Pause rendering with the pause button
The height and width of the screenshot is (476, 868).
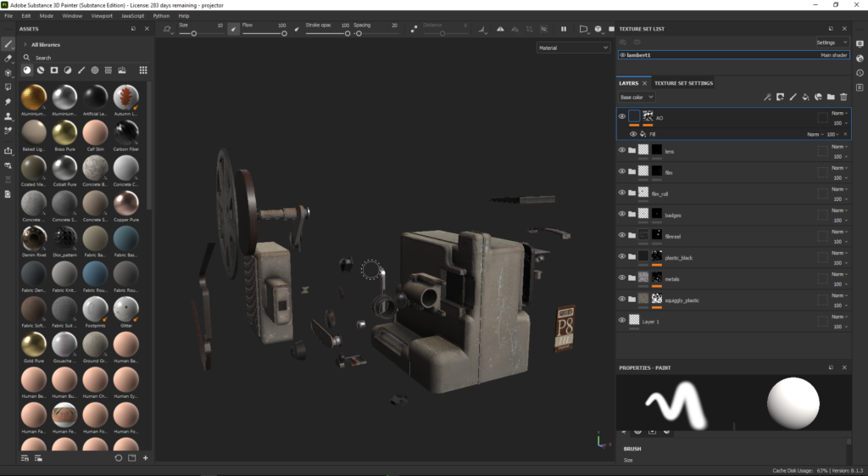click(x=563, y=29)
